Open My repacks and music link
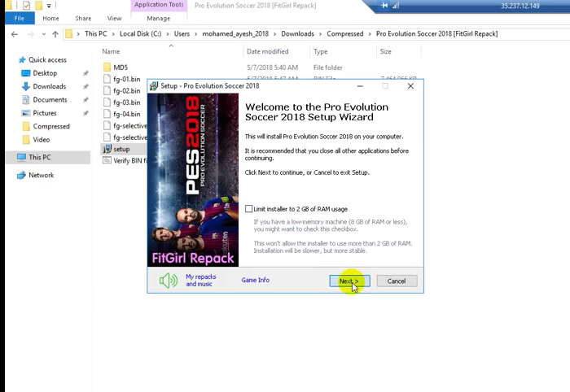This screenshot has height=392, width=570. (x=200, y=281)
